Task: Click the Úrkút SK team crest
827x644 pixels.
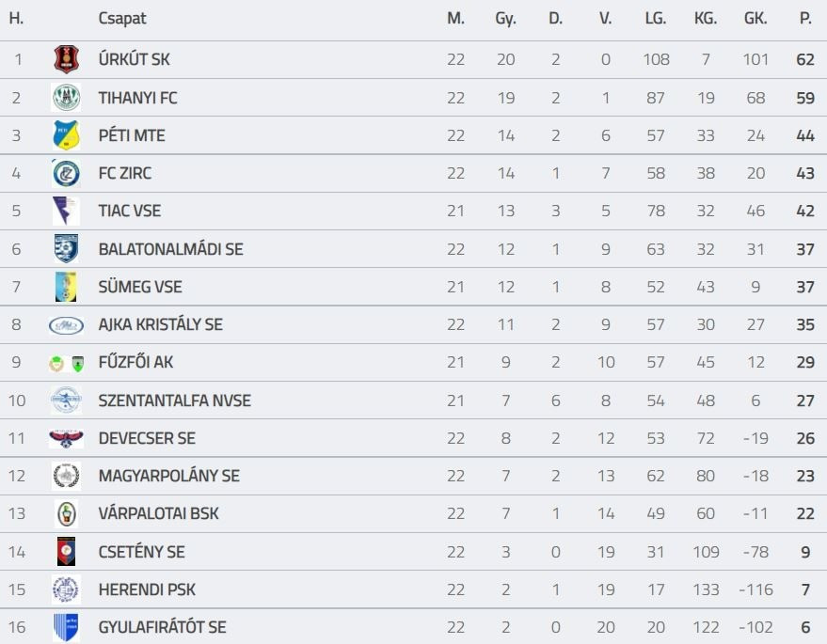Action: click(66, 60)
